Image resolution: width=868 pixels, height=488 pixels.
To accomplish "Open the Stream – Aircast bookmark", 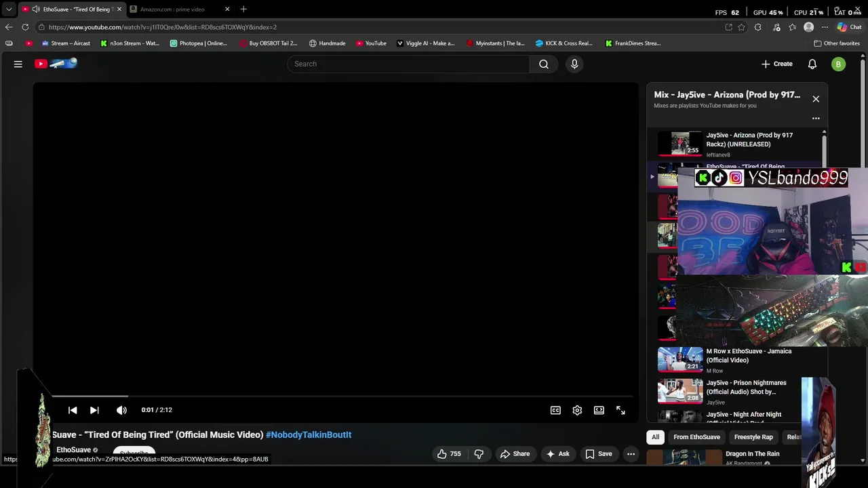I will (66, 43).
